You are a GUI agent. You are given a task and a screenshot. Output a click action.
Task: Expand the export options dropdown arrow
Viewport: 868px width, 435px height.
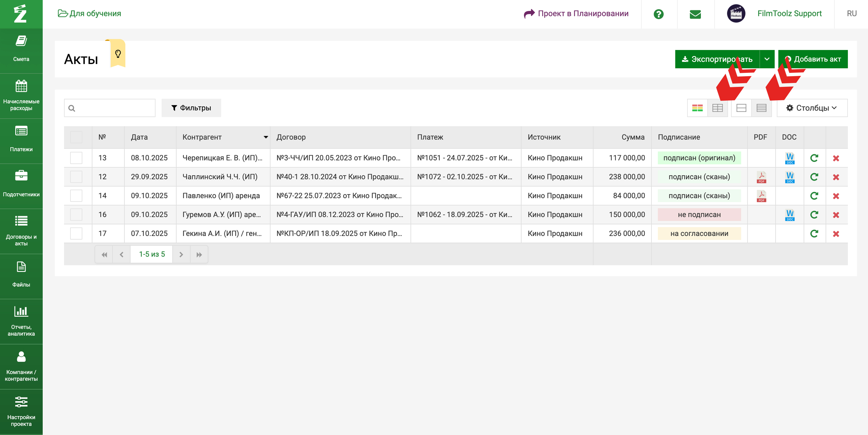[767, 59]
